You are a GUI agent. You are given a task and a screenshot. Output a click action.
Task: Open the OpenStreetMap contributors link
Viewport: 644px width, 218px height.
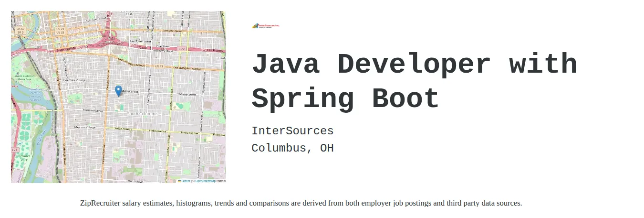pos(206,181)
